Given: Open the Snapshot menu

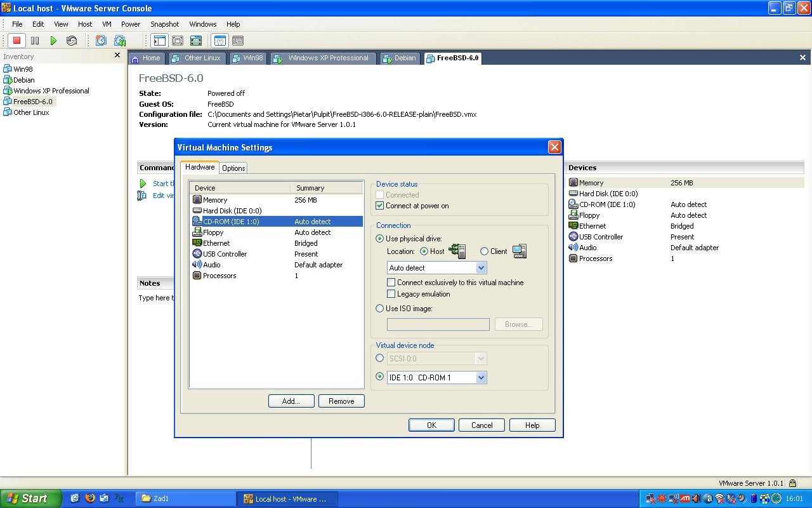Looking at the screenshot, I should [x=165, y=24].
